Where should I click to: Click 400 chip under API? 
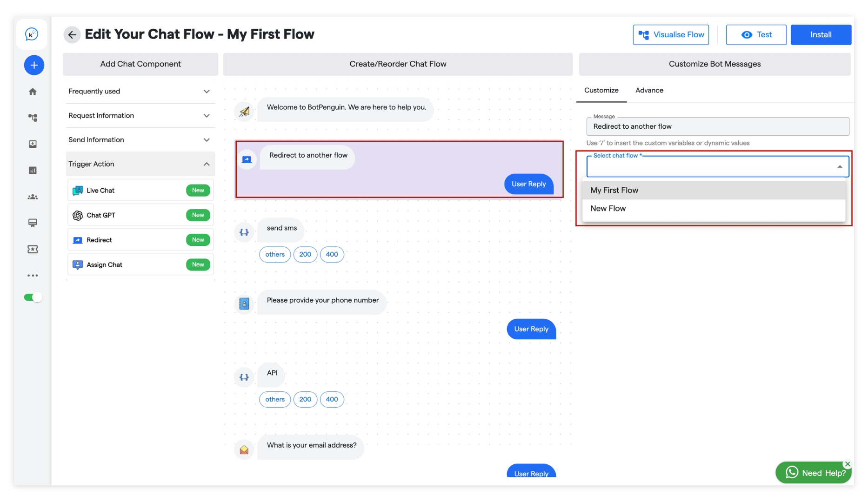(x=332, y=399)
